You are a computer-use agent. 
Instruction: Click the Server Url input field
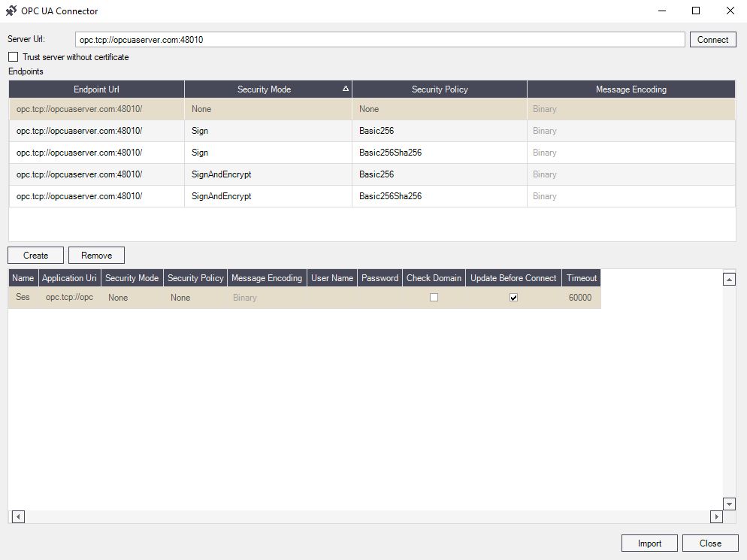coord(376,39)
